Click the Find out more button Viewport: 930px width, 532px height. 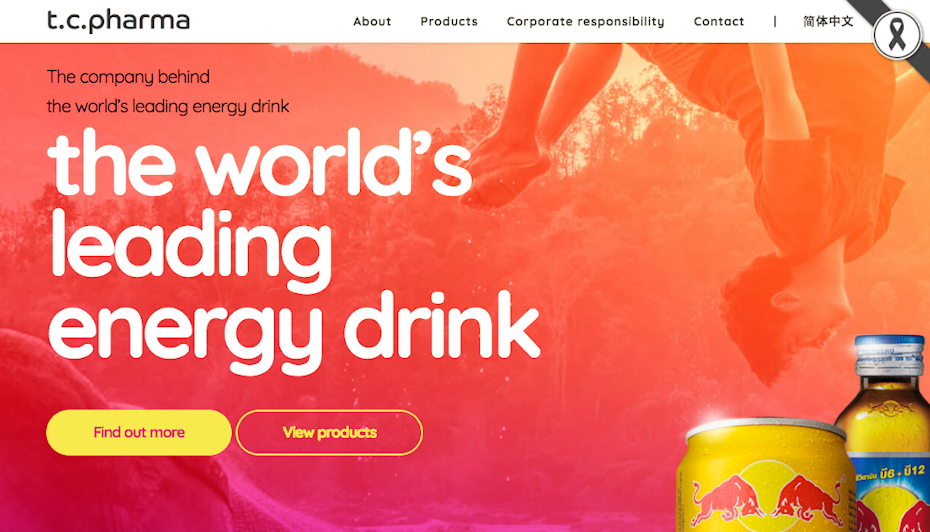(139, 432)
